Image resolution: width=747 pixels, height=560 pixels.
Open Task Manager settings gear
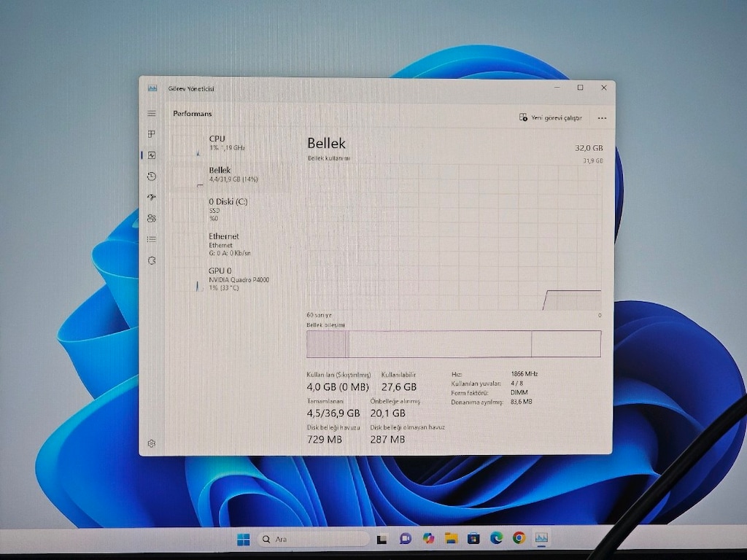click(x=152, y=443)
